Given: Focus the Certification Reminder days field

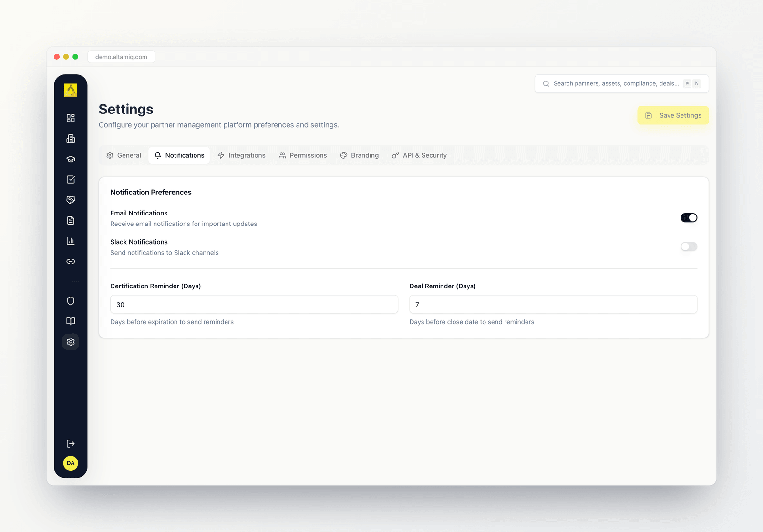Looking at the screenshot, I should click(x=254, y=304).
